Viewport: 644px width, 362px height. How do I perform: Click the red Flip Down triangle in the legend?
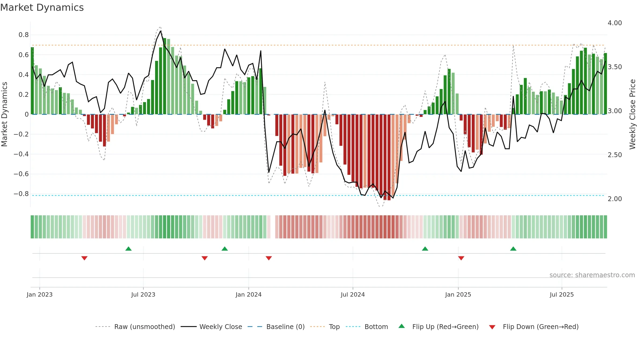(x=492, y=327)
